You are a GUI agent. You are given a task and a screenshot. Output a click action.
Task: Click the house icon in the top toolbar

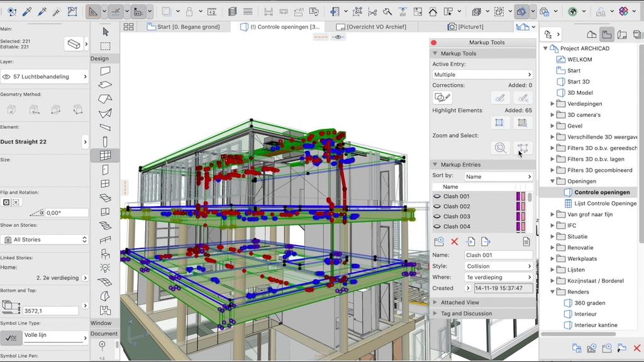tap(433, 12)
